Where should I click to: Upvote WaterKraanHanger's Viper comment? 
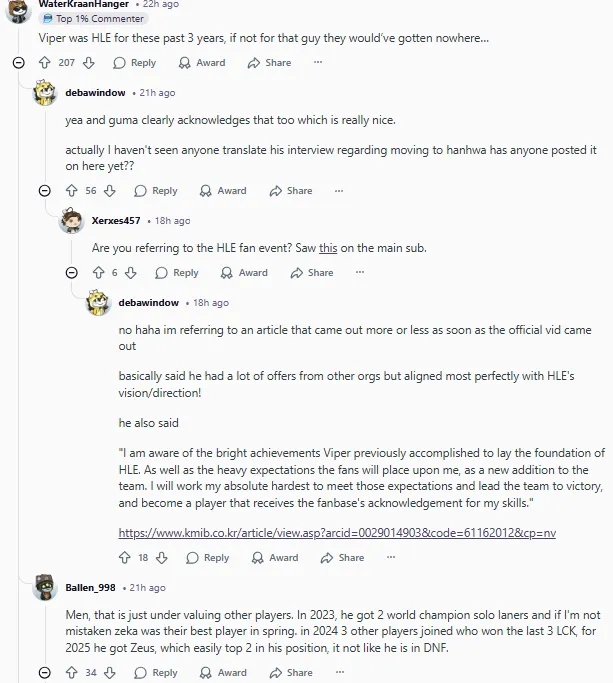point(44,63)
